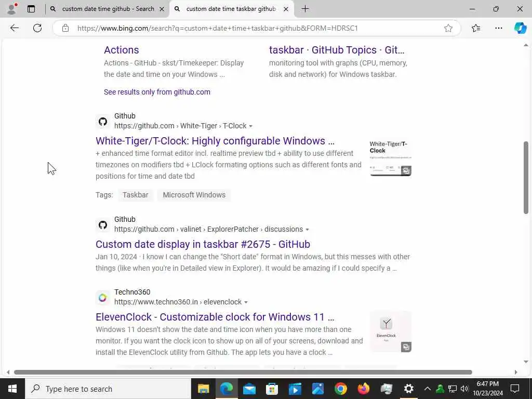Screen dimensions: 532x399
Task: Add this page to favorites star
Action: pos(448,28)
